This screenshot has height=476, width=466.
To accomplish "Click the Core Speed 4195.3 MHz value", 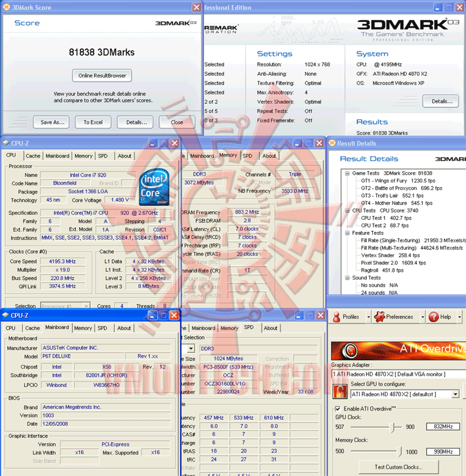I will click(63, 261).
